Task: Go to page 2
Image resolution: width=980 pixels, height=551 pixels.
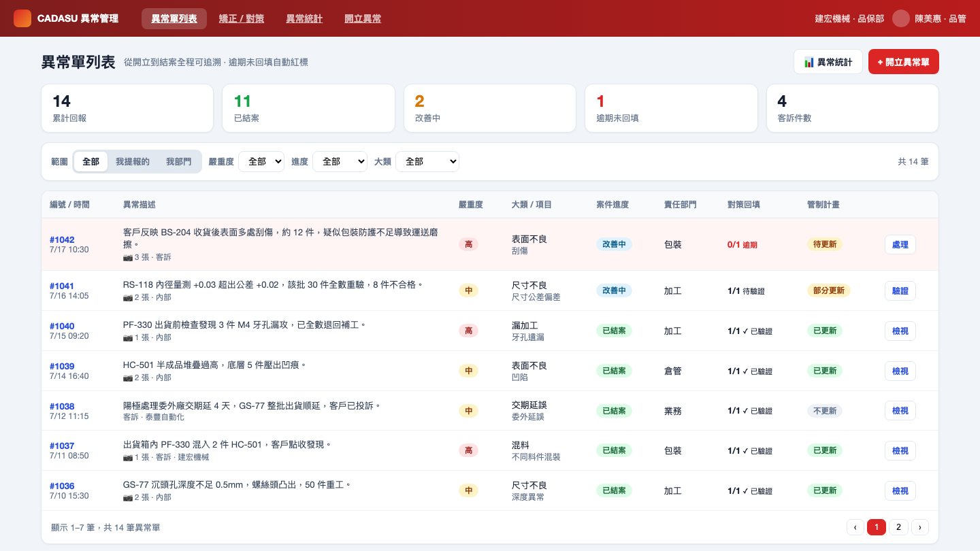Action: coord(898,527)
